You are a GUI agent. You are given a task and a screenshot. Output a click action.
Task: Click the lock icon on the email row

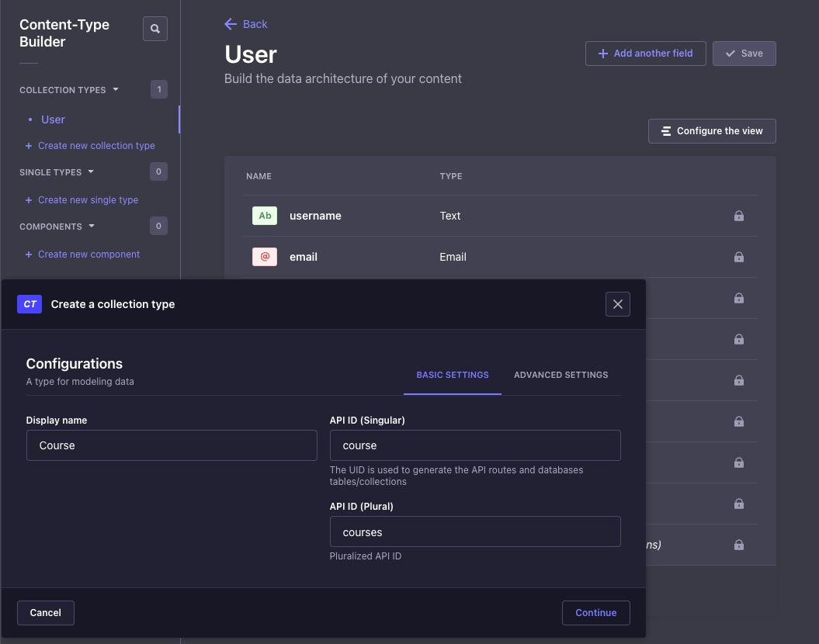[x=739, y=257]
